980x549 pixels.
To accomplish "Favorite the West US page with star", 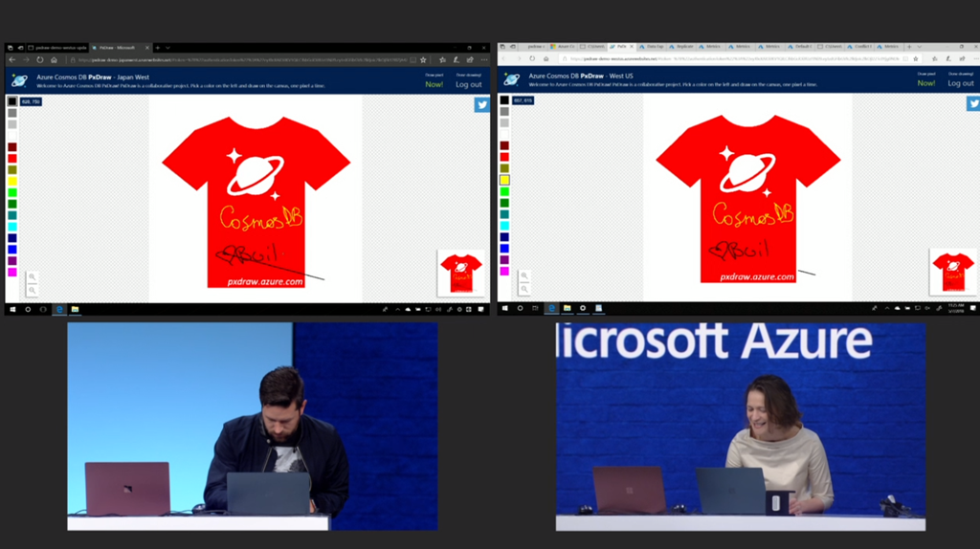I will click(916, 58).
